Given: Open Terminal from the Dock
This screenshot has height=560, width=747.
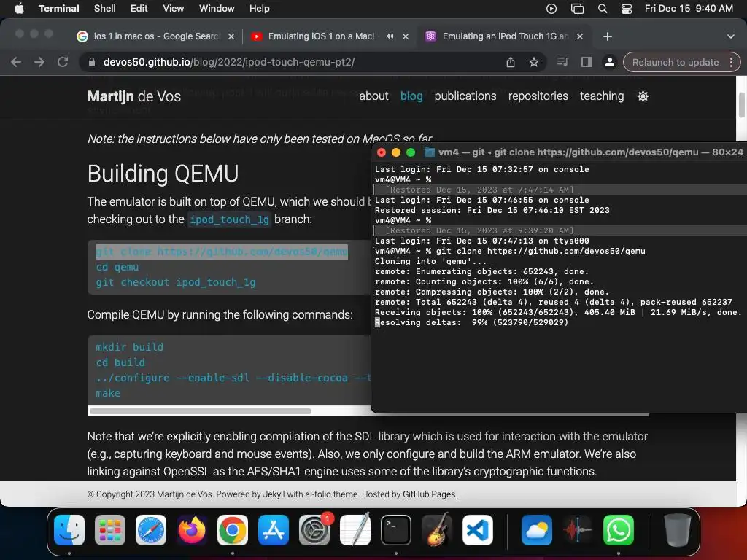Looking at the screenshot, I should [396, 530].
